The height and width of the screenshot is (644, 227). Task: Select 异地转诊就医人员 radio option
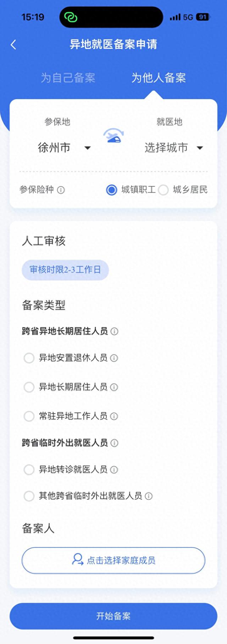pyautogui.click(x=29, y=470)
